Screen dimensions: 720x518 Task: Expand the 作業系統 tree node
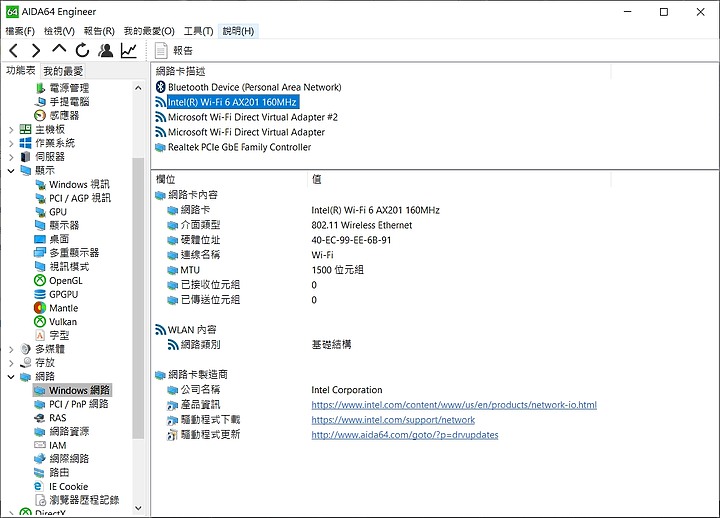pyautogui.click(x=11, y=144)
